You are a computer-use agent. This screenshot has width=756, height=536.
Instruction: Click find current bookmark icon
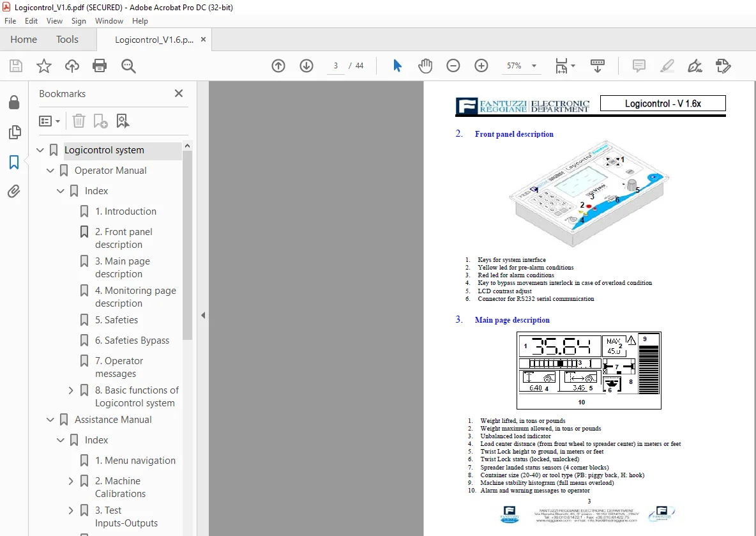(x=123, y=121)
